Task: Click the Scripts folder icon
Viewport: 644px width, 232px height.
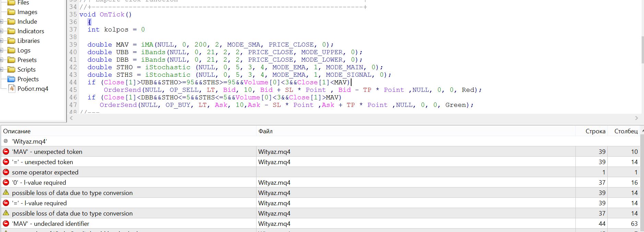Action: click(11, 70)
